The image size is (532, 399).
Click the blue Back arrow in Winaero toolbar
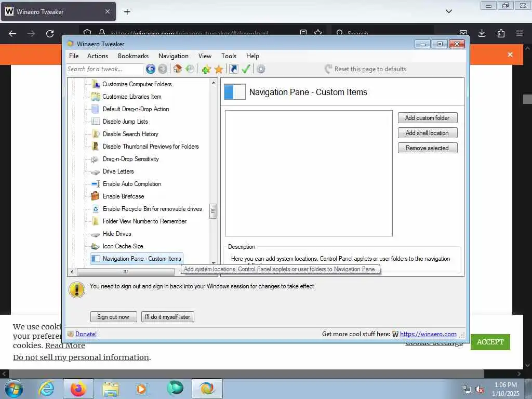pos(151,69)
